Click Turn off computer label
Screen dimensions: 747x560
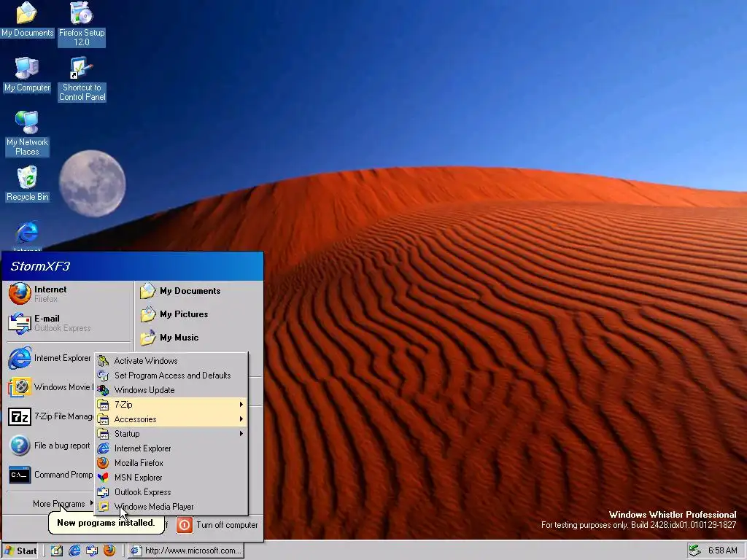click(x=227, y=525)
